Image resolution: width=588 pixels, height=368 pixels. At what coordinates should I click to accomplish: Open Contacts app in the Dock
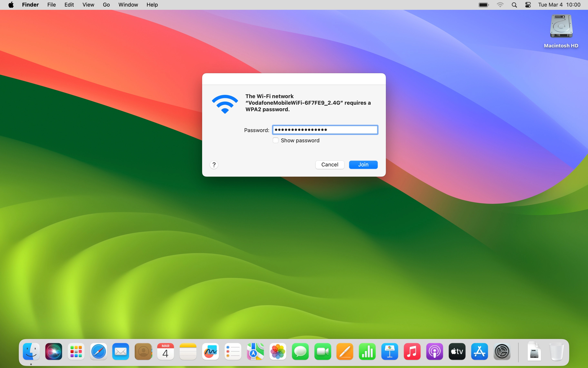pyautogui.click(x=143, y=351)
